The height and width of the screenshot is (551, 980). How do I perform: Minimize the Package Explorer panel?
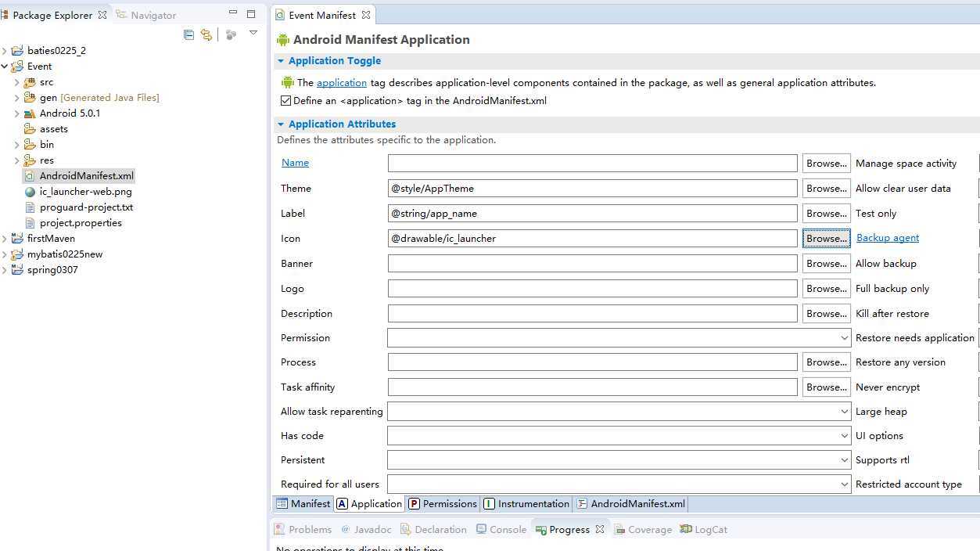coord(233,13)
